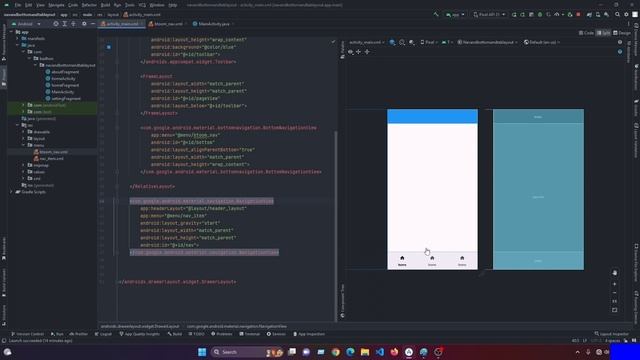Open Google Chrome from taskbar

tap(336, 352)
